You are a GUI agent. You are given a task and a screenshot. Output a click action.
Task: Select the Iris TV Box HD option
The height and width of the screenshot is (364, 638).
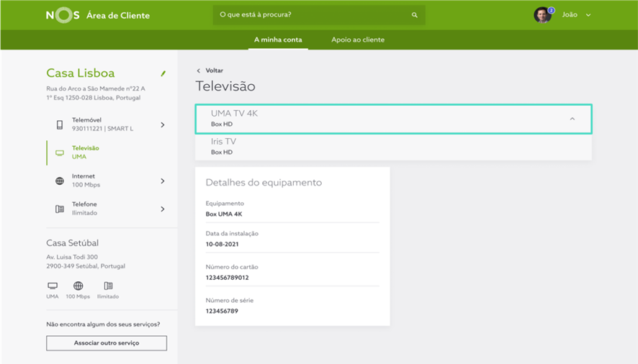click(x=393, y=147)
